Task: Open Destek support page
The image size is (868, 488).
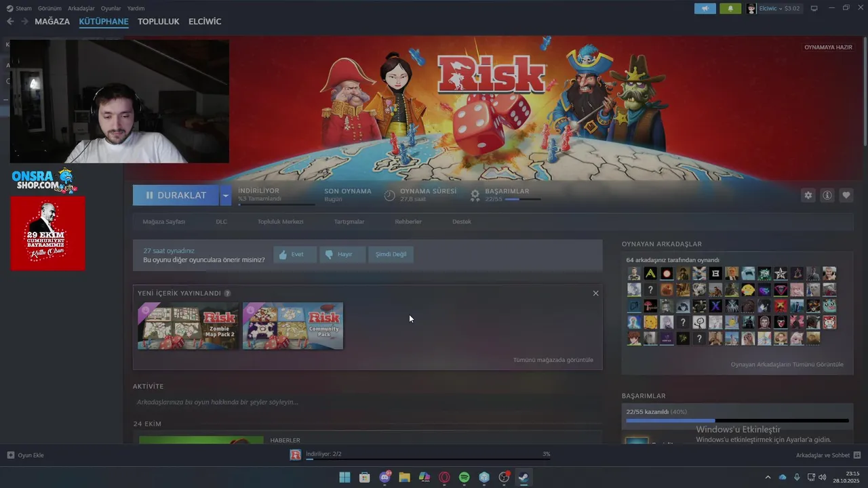Action: pyautogui.click(x=462, y=222)
